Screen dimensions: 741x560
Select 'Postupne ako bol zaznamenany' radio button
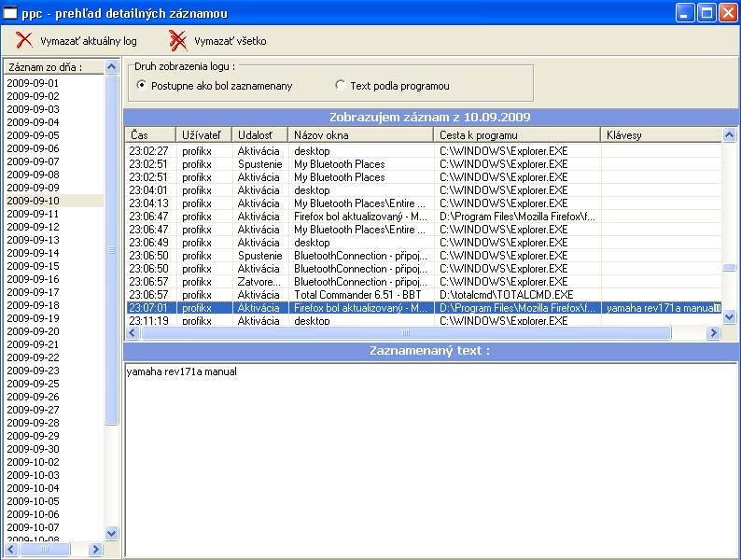click(142, 86)
